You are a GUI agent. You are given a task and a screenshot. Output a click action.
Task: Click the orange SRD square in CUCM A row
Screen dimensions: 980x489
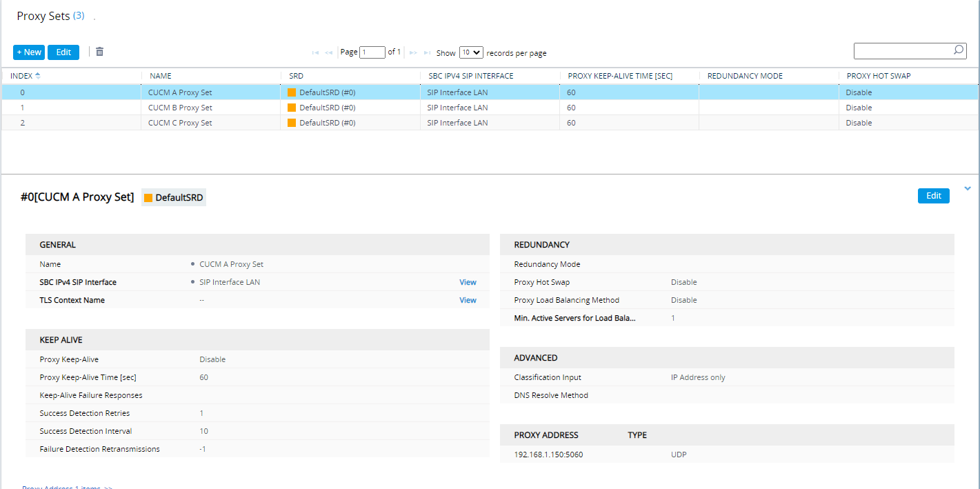[x=292, y=92]
